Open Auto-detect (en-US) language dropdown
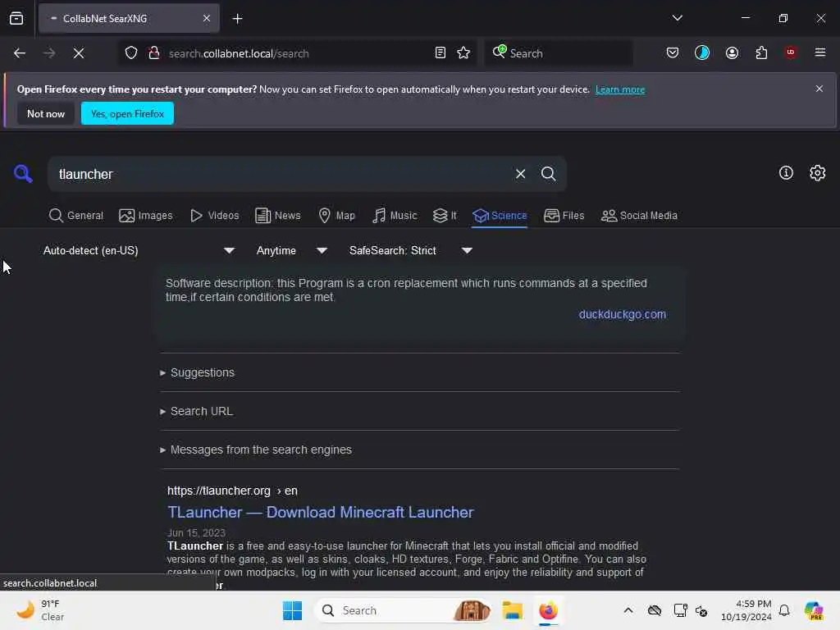 pyautogui.click(x=139, y=250)
